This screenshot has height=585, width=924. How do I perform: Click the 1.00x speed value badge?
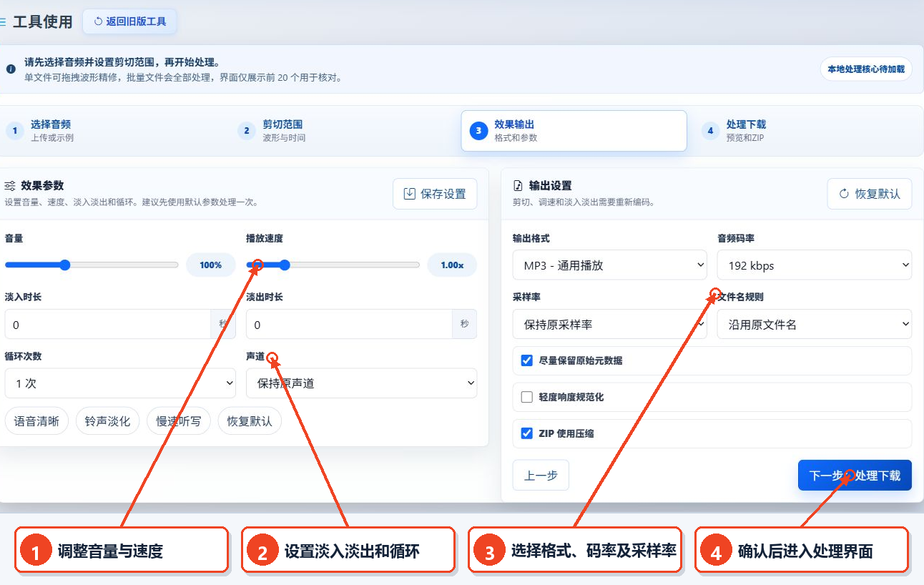(x=452, y=265)
